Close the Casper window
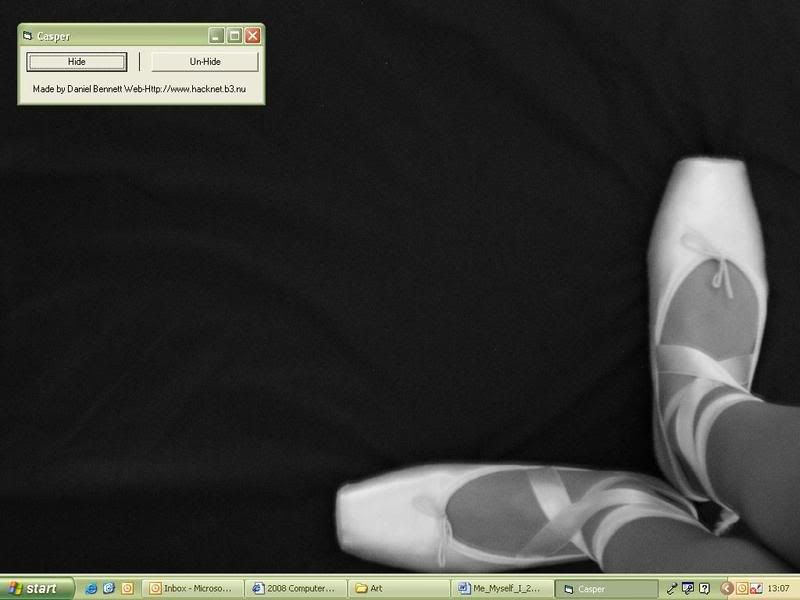This screenshot has height=600, width=800. pyautogui.click(x=252, y=36)
